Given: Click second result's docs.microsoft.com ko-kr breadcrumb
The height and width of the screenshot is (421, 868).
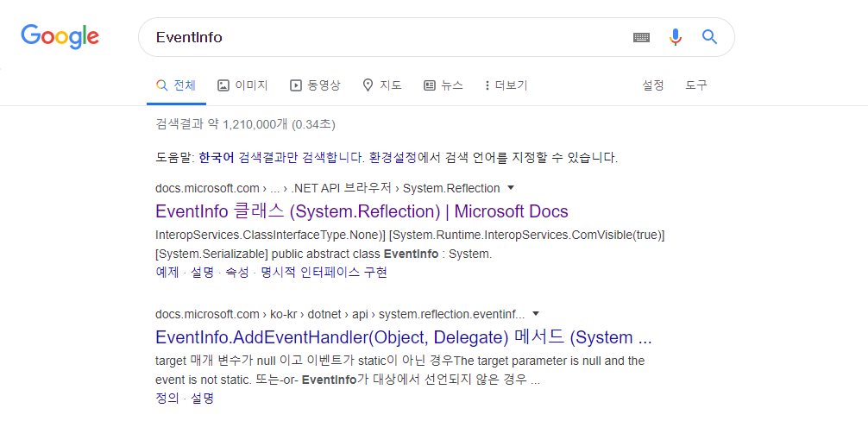Looking at the screenshot, I should point(340,314).
